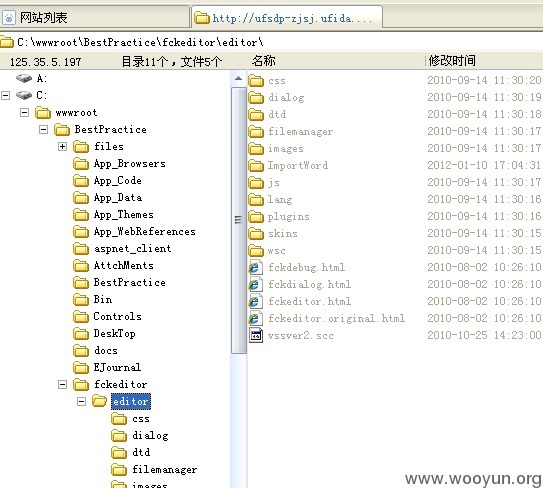Click the fckeditor.original.html file icon

[255, 318]
